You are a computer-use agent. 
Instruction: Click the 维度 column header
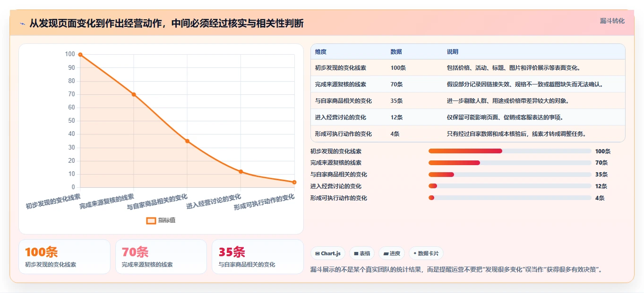click(x=321, y=52)
